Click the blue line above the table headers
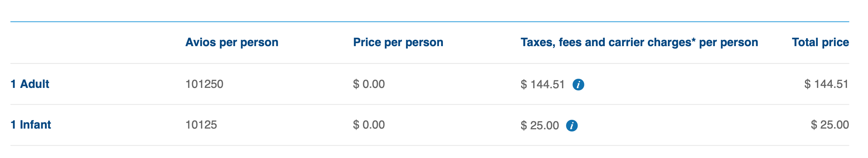 click(429, 22)
